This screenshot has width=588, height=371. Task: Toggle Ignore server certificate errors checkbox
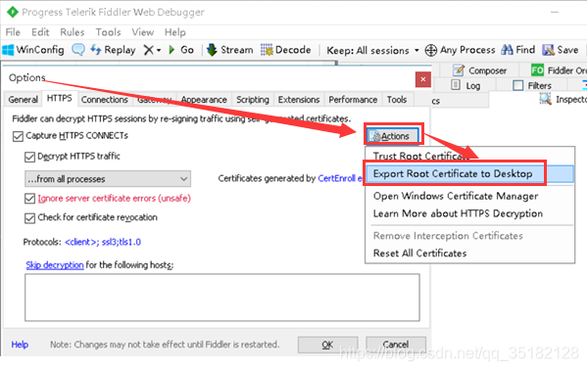coord(29,199)
